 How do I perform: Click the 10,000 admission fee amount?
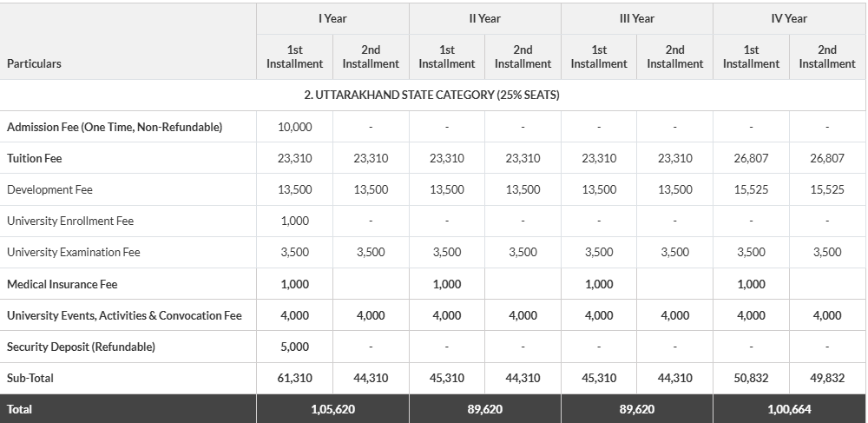[294, 127]
